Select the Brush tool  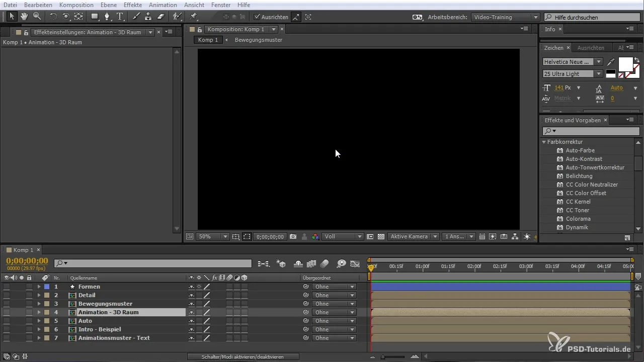point(136,17)
